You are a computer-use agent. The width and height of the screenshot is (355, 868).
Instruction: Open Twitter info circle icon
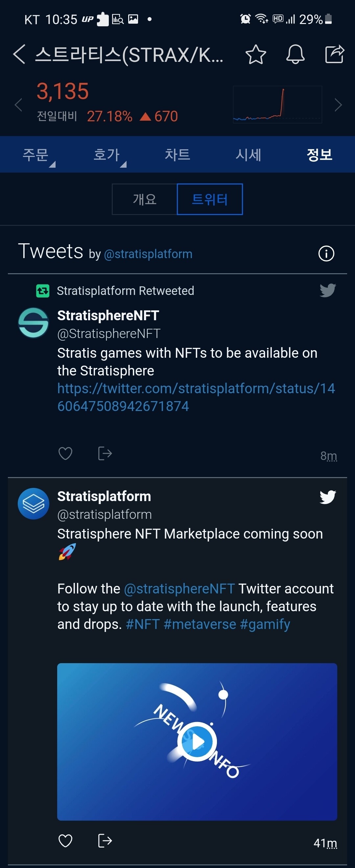click(x=326, y=253)
